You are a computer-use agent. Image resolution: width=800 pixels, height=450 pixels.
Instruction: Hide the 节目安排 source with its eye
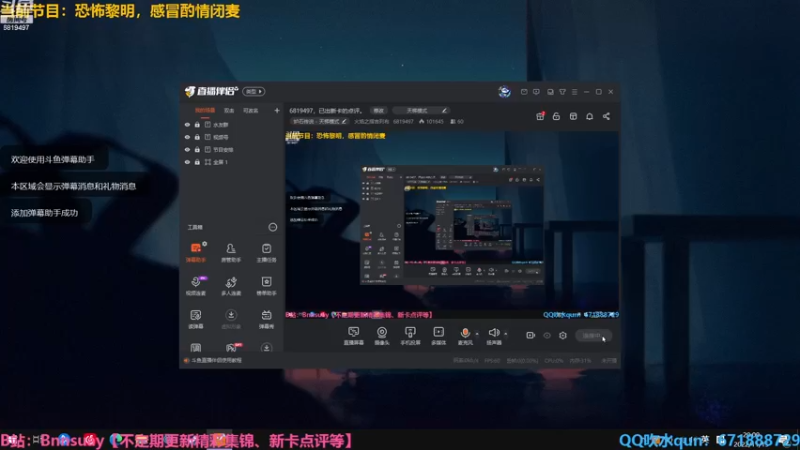coord(187,149)
